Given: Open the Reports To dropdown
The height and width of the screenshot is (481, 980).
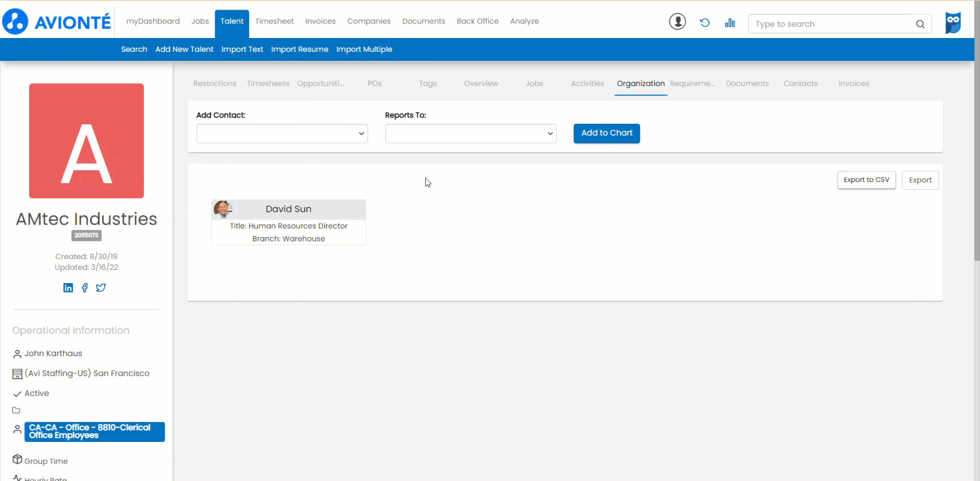Looking at the screenshot, I should 471,134.
